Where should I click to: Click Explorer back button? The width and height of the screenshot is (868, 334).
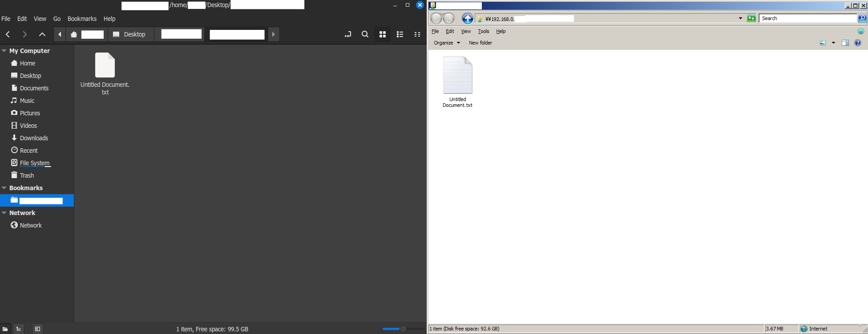click(436, 18)
